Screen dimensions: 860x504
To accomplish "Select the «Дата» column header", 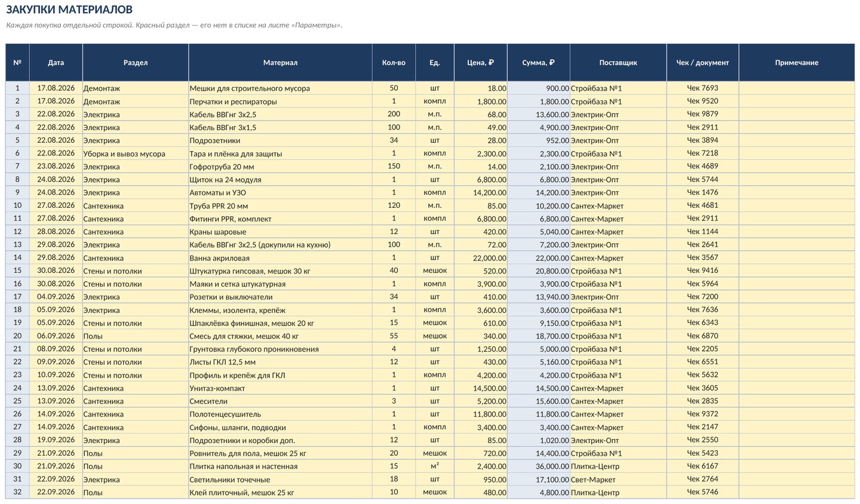I will click(x=56, y=62).
